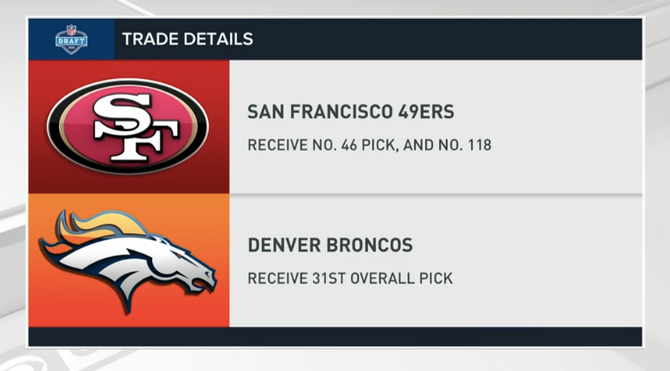Click the NO. 118 pick number
Viewport: 670px width, 371px height.
(465, 145)
